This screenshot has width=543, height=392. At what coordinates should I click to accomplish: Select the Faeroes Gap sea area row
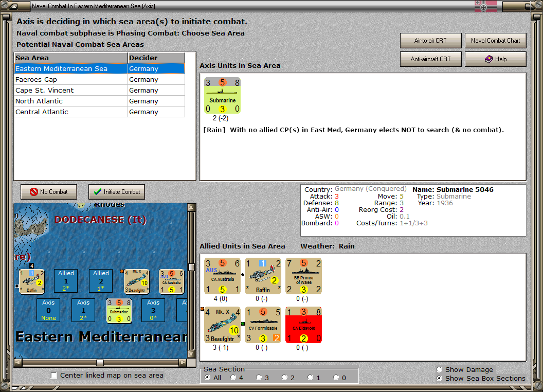(x=99, y=79)
